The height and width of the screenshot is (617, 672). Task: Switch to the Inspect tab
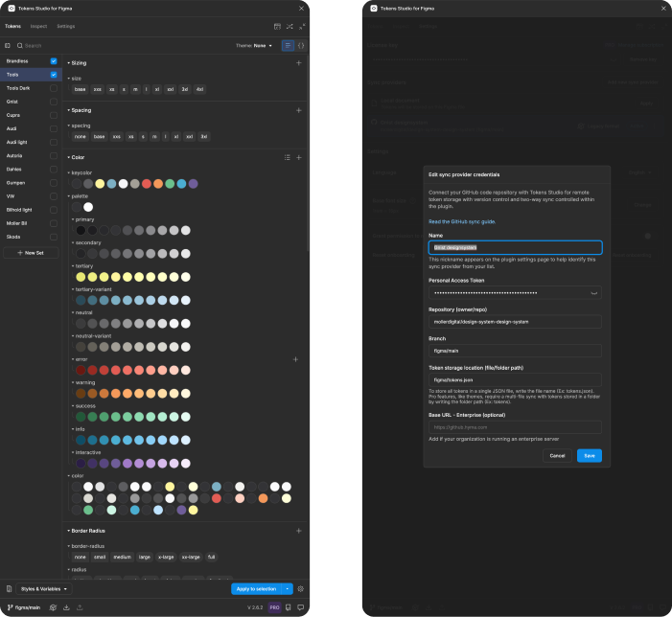coord(38,27)
